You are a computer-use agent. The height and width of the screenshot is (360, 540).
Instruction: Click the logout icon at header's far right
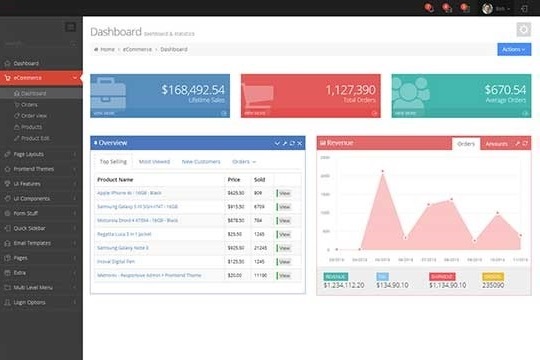[x=525, y=9]
